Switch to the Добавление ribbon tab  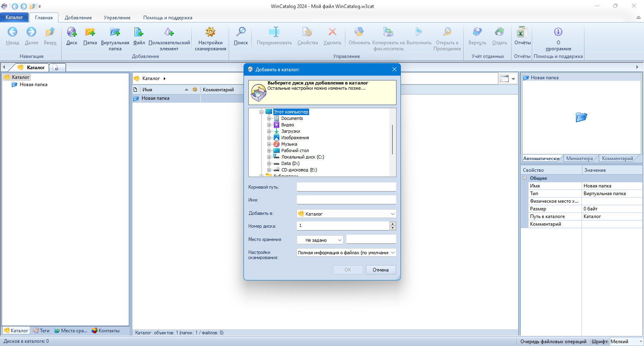pyautogui.click(x=78, y=18)
